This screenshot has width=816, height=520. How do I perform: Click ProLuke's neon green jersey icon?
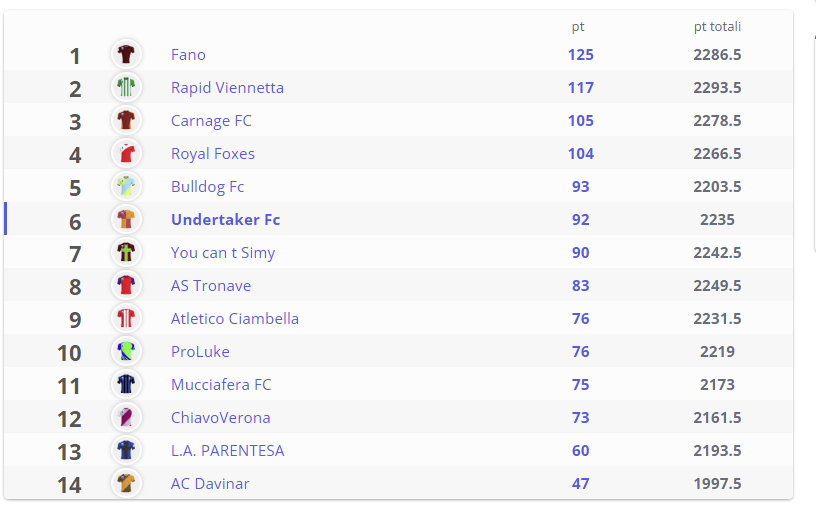tap(126, 351)
